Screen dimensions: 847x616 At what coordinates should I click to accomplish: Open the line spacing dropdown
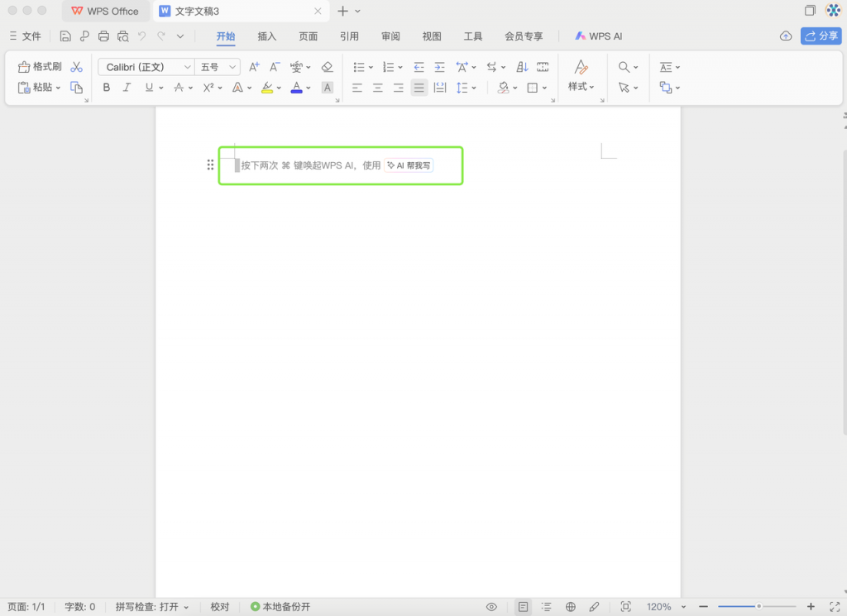(474, 88)
